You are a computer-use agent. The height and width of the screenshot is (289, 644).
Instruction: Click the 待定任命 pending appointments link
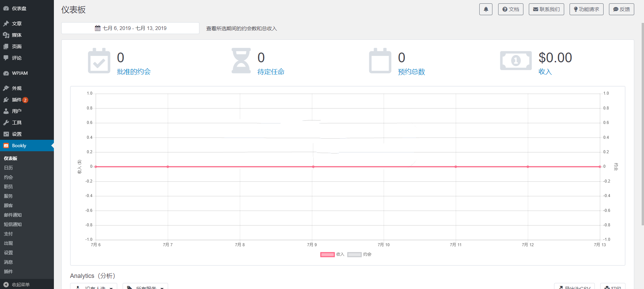pyautogui.click(x=271, y=72)
